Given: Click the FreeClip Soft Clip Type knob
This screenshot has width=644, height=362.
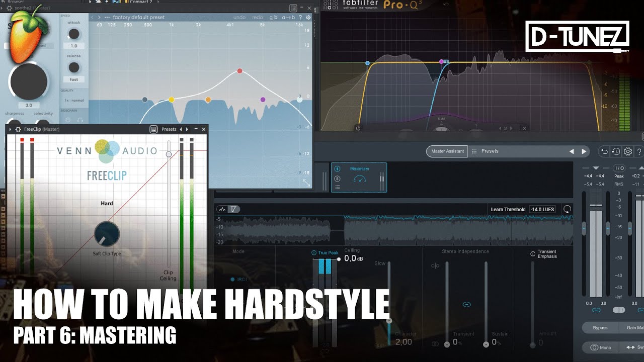Looking at the screenshot, I should pos(107,234).
